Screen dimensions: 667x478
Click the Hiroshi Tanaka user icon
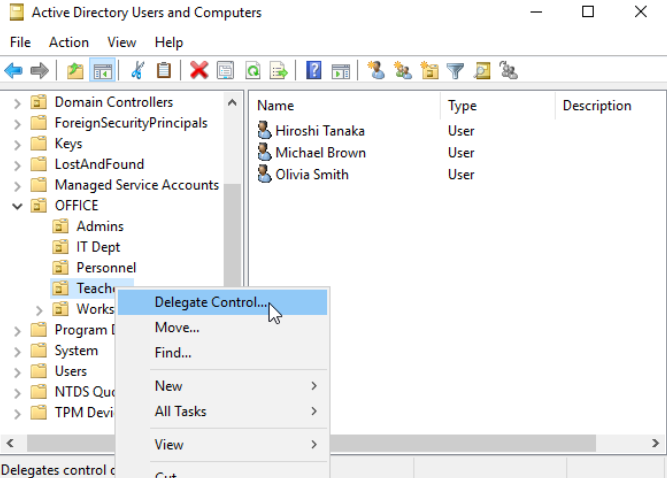[x=264, y=130]
